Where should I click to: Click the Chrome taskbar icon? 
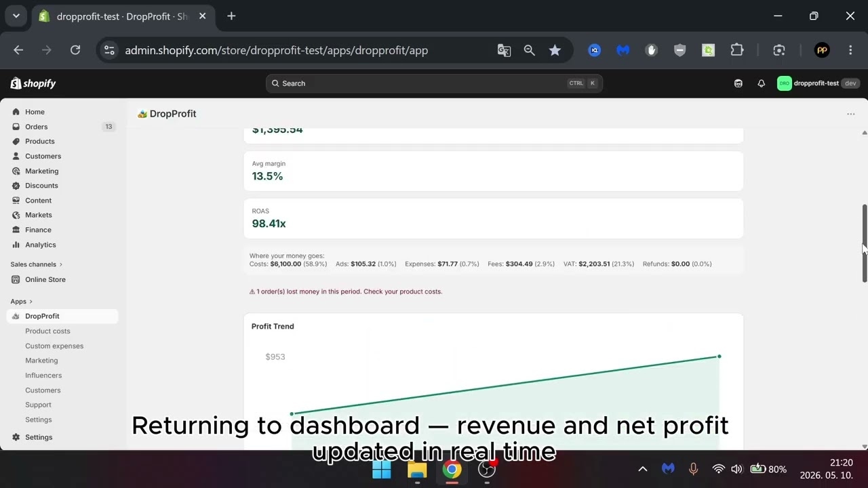[x=452, y=470]
